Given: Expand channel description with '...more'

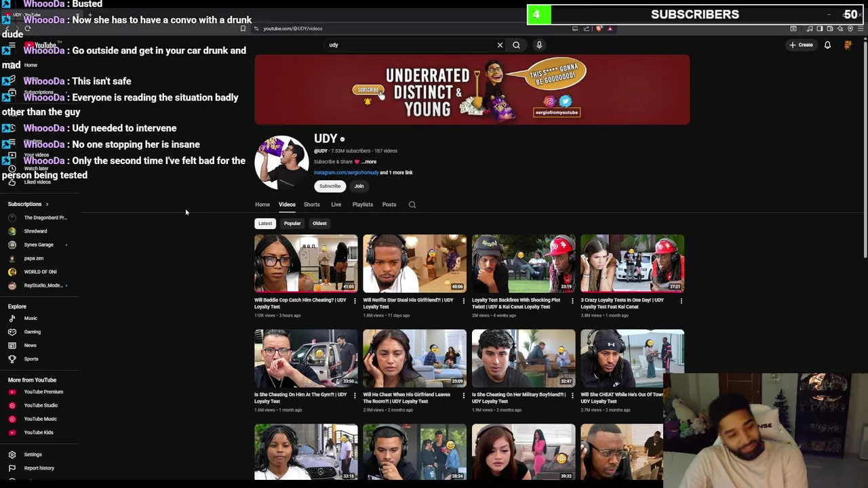Looking at the screenshot, I should pyautogui.click(x=370, y=162).
